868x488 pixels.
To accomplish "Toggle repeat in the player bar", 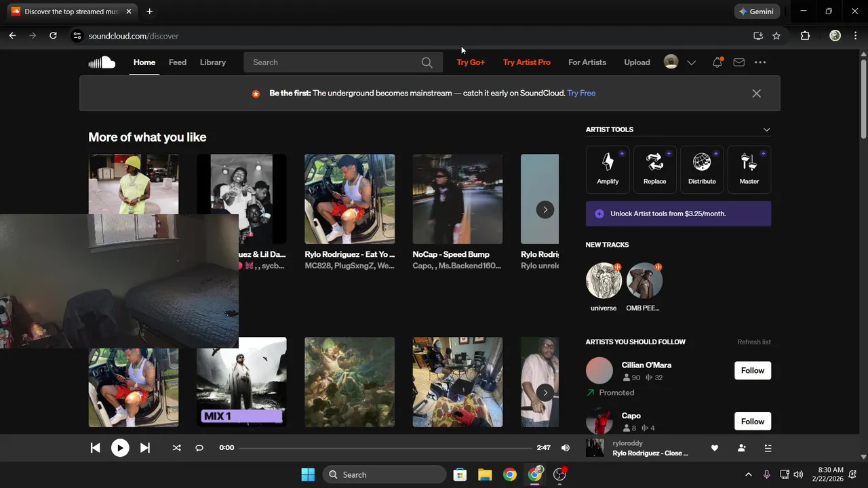I will 199,448.
